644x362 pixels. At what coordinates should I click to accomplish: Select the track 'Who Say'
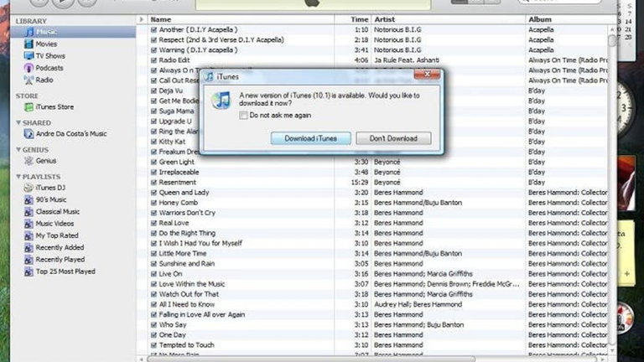tap(173, 324)
